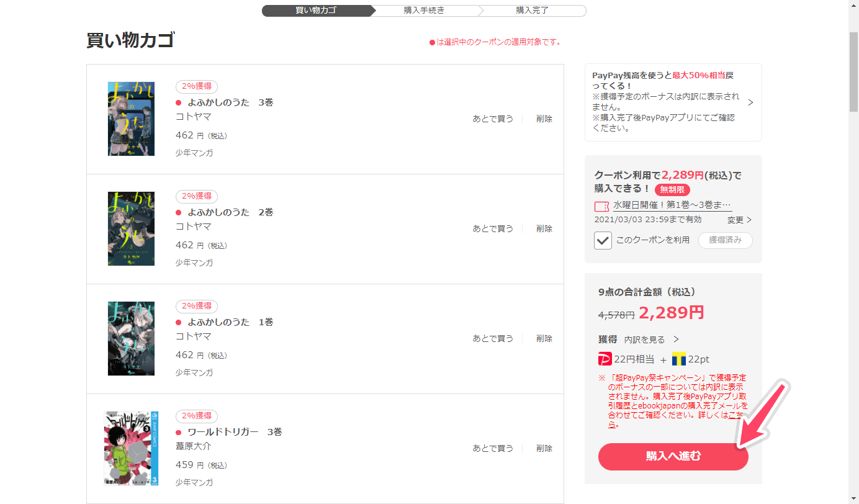Image resolution: width=859 pixels, height=504 pixels.
Task: Click 削除 for ワールドトリガー 3巻
Action: [544, 448]
